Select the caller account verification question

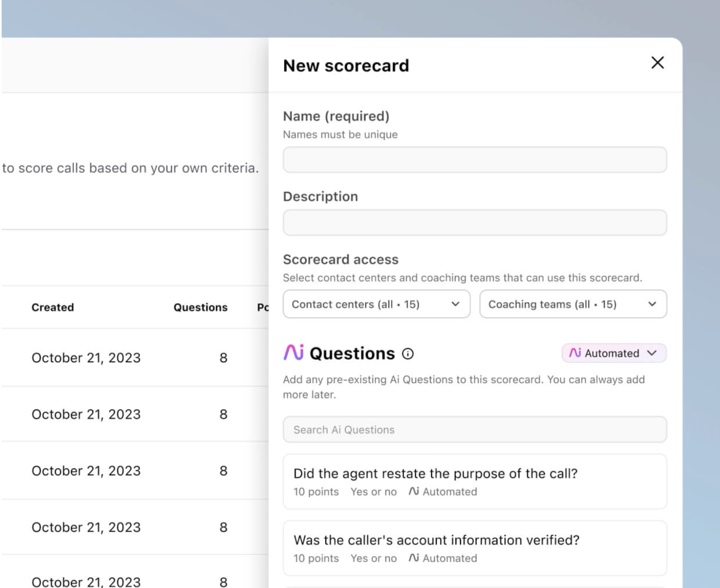[x=474, y=548]
